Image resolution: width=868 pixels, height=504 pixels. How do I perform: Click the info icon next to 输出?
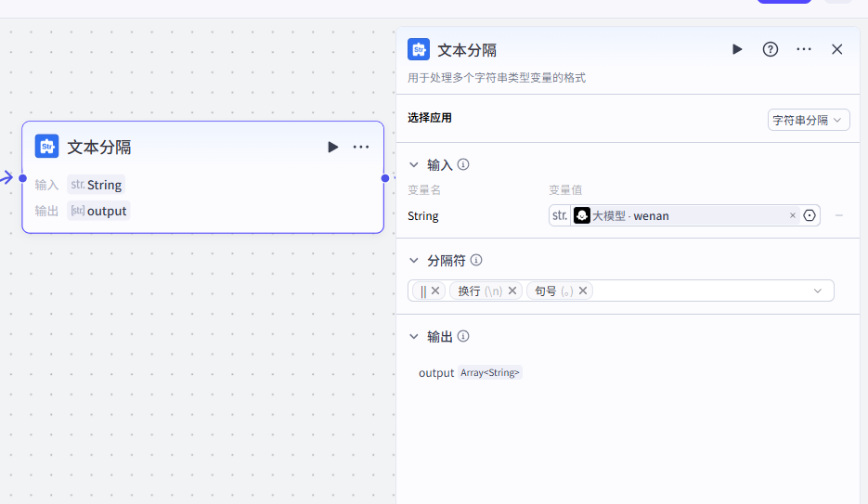coord(463,336)
